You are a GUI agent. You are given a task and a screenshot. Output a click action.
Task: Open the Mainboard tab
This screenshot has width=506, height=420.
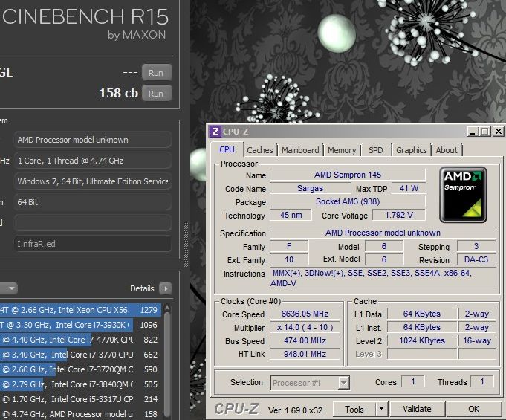[300, 150]
